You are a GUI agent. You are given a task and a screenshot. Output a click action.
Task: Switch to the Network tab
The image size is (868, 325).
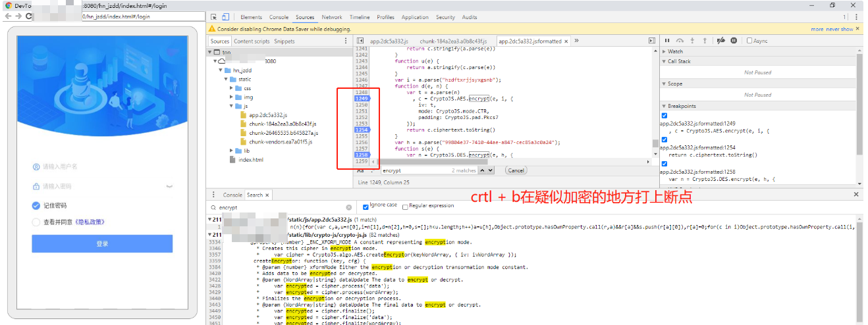click(x=332, y=17)
